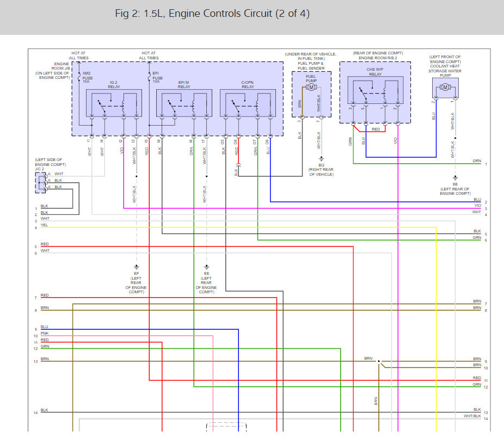Click the BRN wire splice dot junction
504x444 pixels.
click(x=379, y=361)
